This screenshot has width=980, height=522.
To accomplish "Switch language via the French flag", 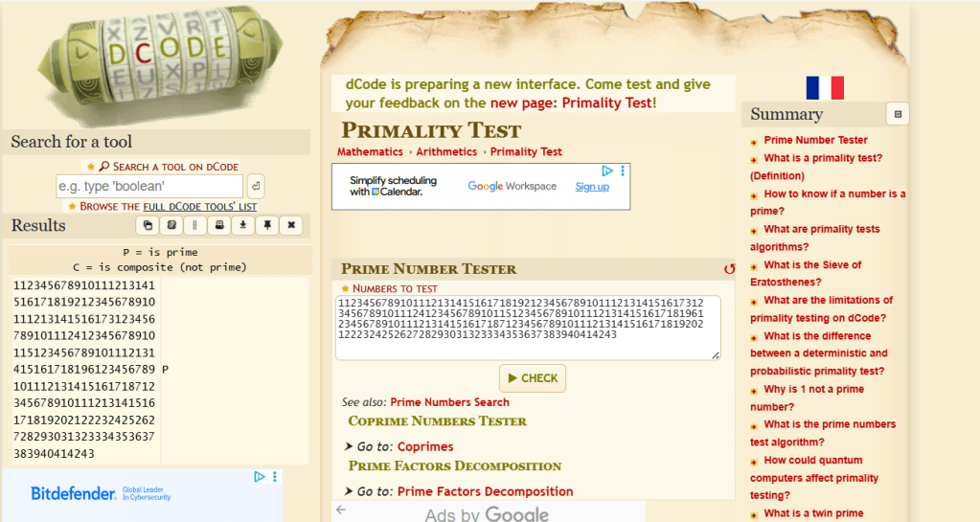I will [824, 88].
